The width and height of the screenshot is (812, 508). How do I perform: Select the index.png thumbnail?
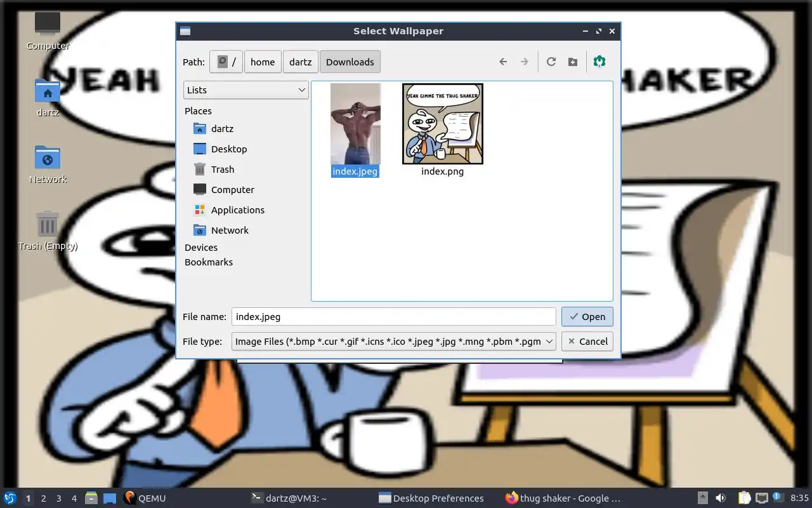443,124
